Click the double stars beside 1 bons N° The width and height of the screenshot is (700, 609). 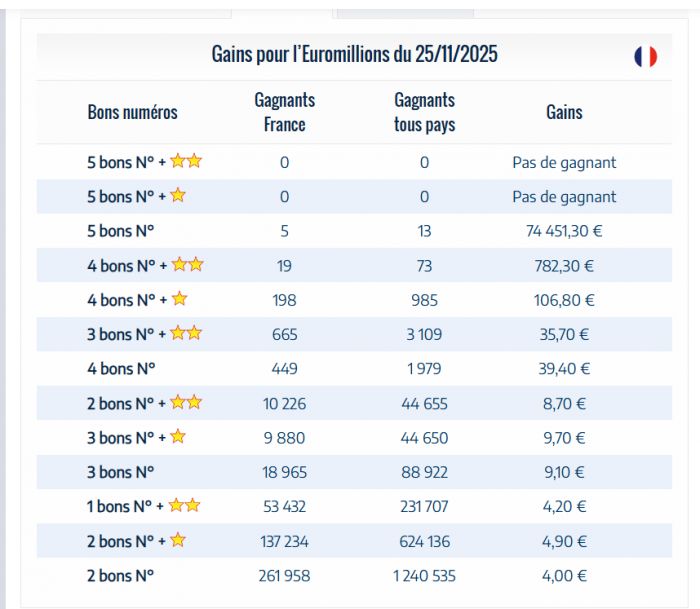click(x=185, y=506)
